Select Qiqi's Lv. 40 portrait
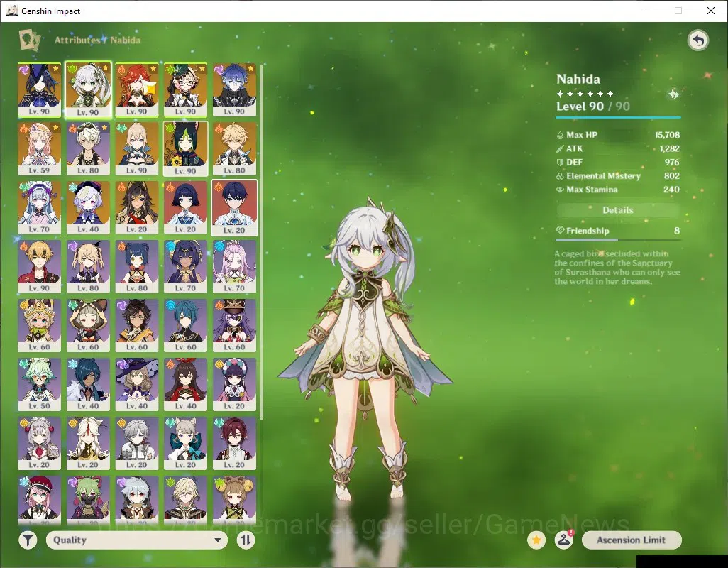Image resolution: width=728 pixels, height=568 pixels. (88, 207)
